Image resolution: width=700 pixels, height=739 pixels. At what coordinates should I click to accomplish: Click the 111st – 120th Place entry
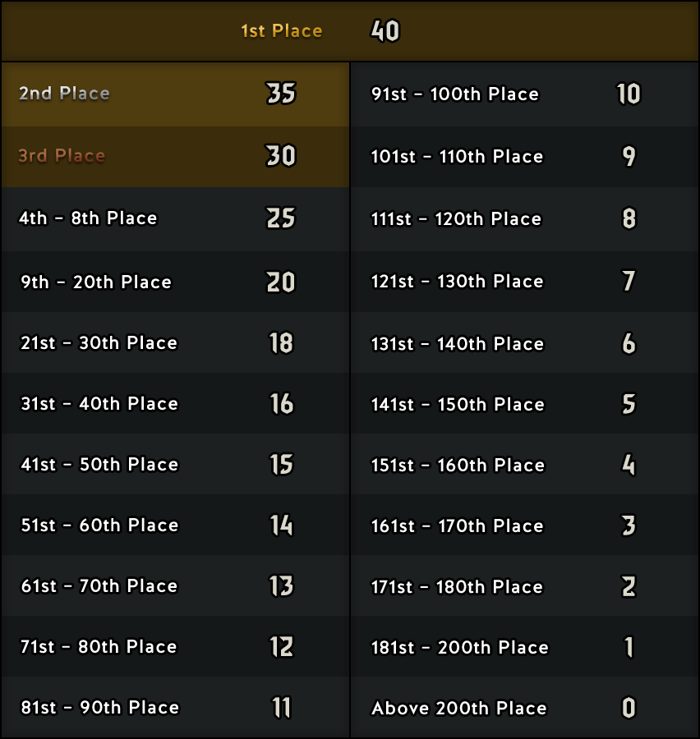click(x=524, y=218)
